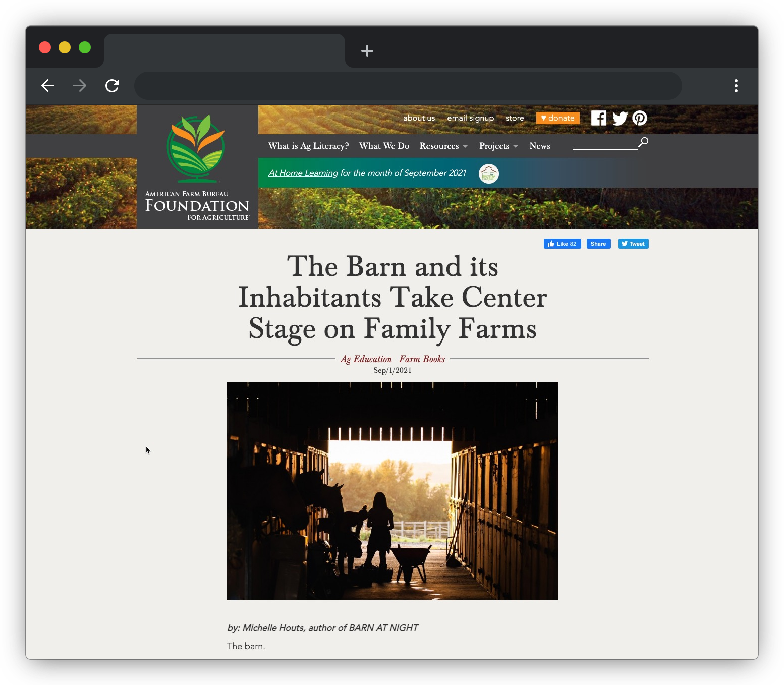
Task: Follow the At Home Learning link
Action: (x=303, y=173)
